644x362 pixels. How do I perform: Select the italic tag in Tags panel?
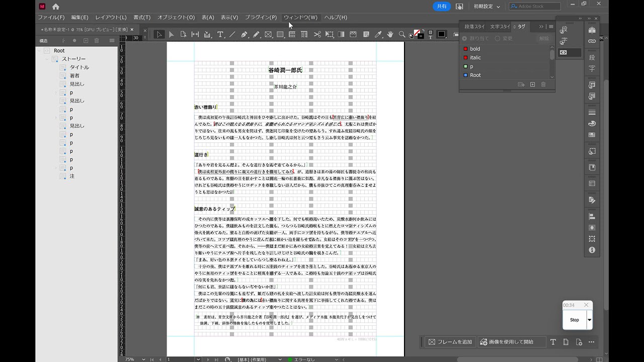click(475, 58)
